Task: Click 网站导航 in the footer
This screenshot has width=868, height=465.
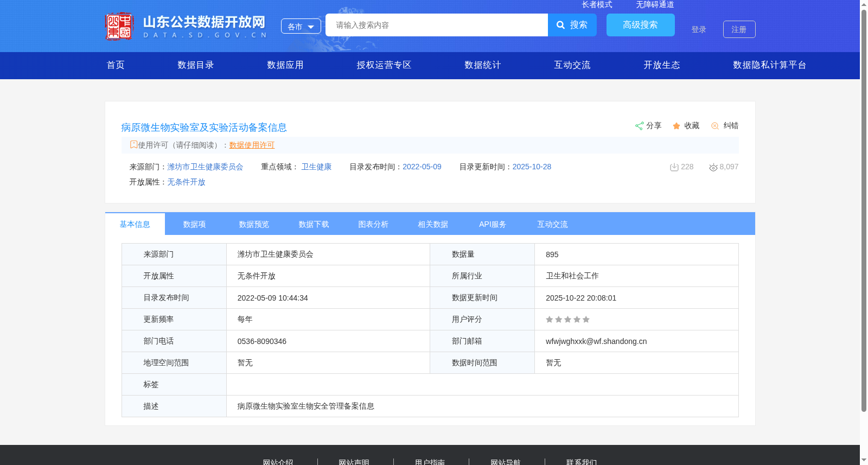Action: coord(506,462)
